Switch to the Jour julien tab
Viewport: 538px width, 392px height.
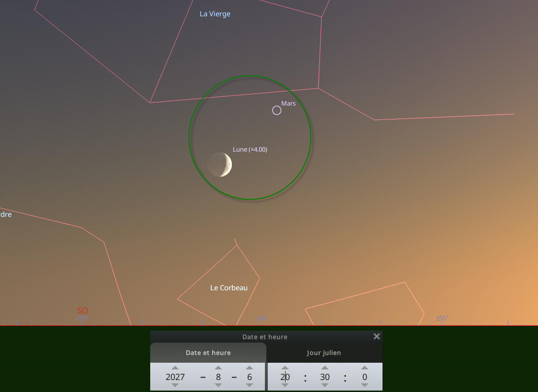pyautogui.click(x=324, y=353)
